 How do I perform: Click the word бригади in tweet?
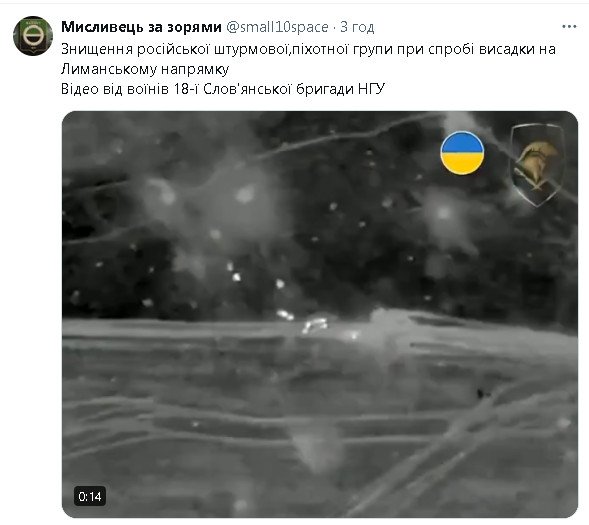coord(325,89)
